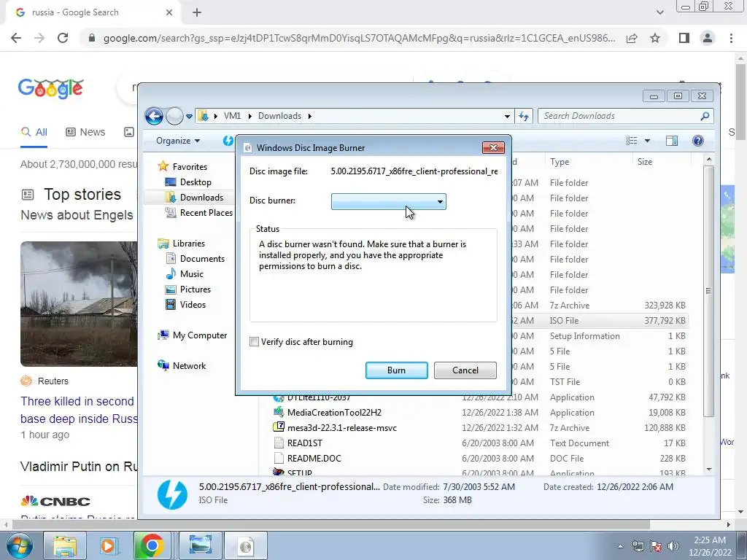Open the Organize menu in Explorer
Screen dimensions: 747x560
[178, 141]
